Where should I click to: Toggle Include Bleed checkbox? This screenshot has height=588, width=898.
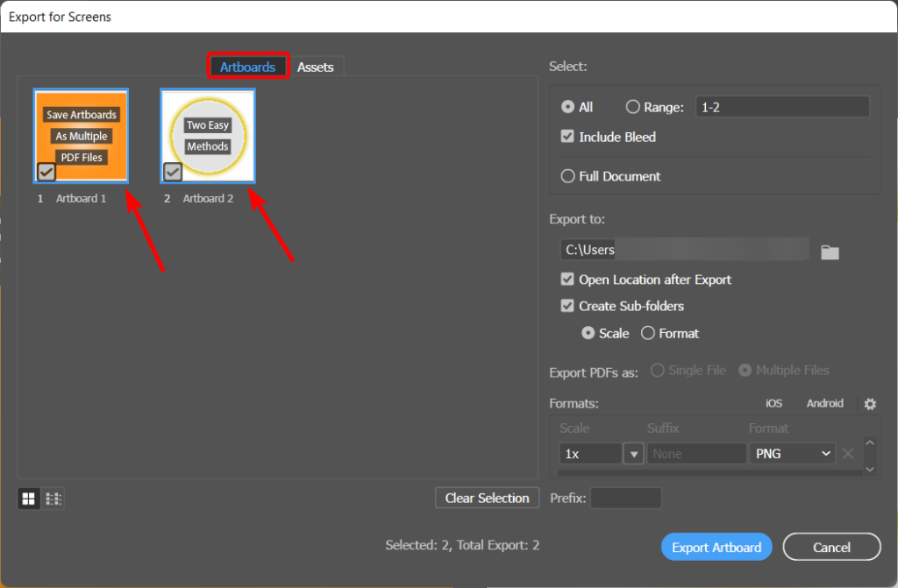567,138
